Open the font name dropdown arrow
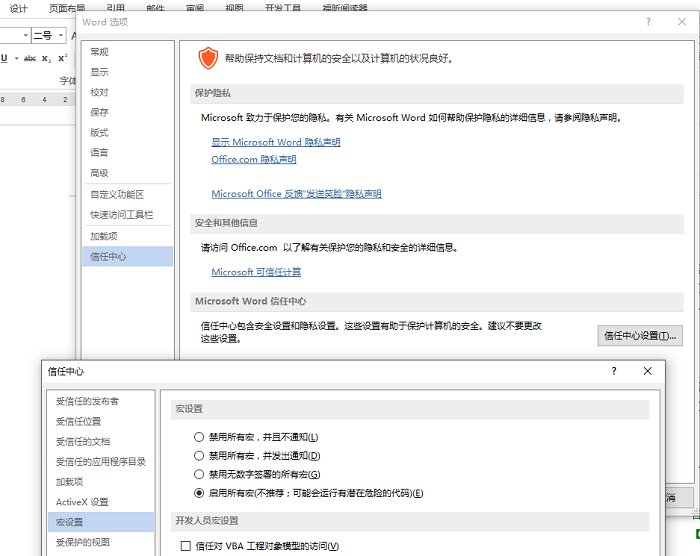This screenshot has width=700, height=556. pyautogui.click(x=25, y=35)
